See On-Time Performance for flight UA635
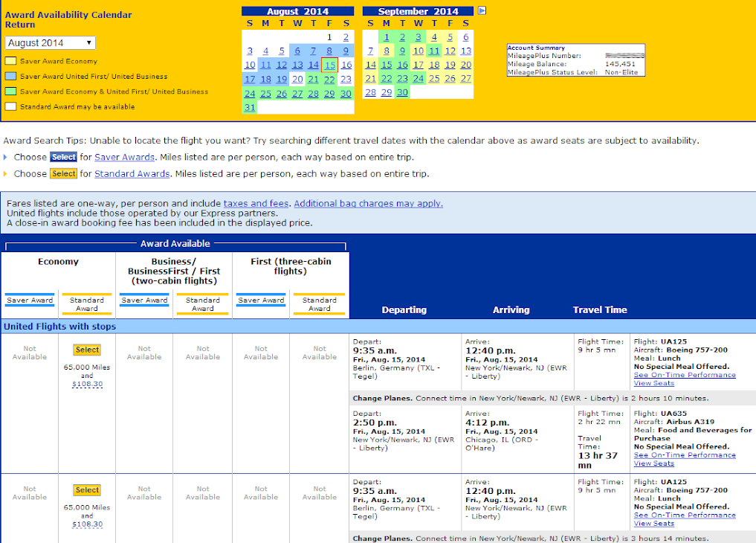 coord(685,455)
